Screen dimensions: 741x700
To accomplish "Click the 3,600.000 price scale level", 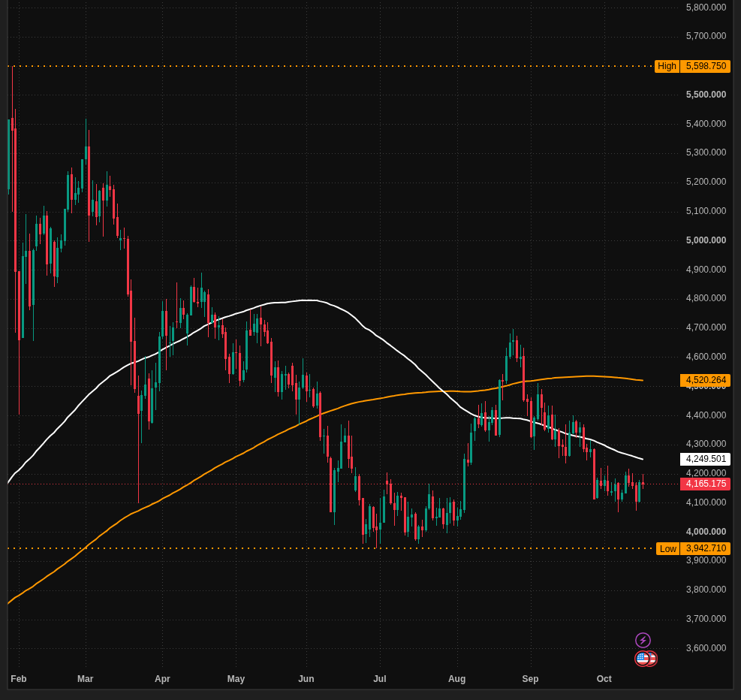I will click(x=706, y=648).
